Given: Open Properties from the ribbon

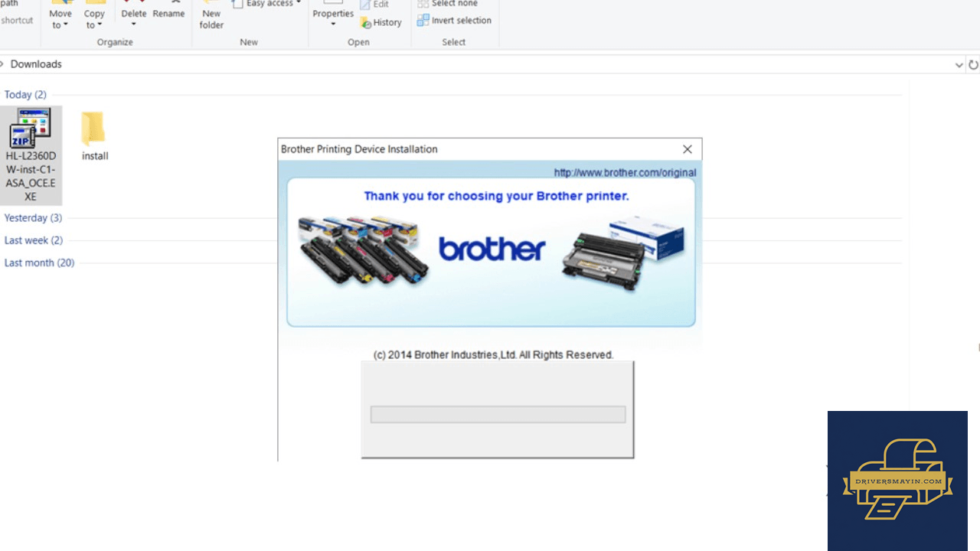Looking at the screenshot, I should (x=333, y=15).
